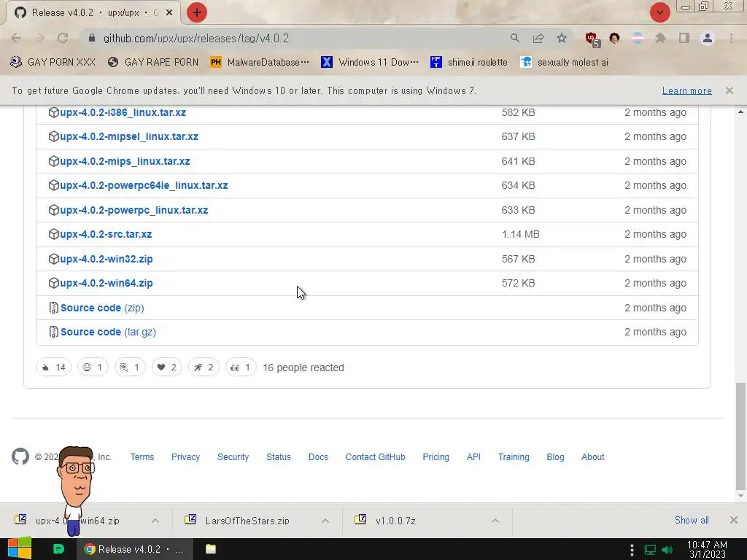The height and width of the screenshot is (560, 747).
Task: Dismiss the Chrome update banner
Action: click(x=729, y=90)
